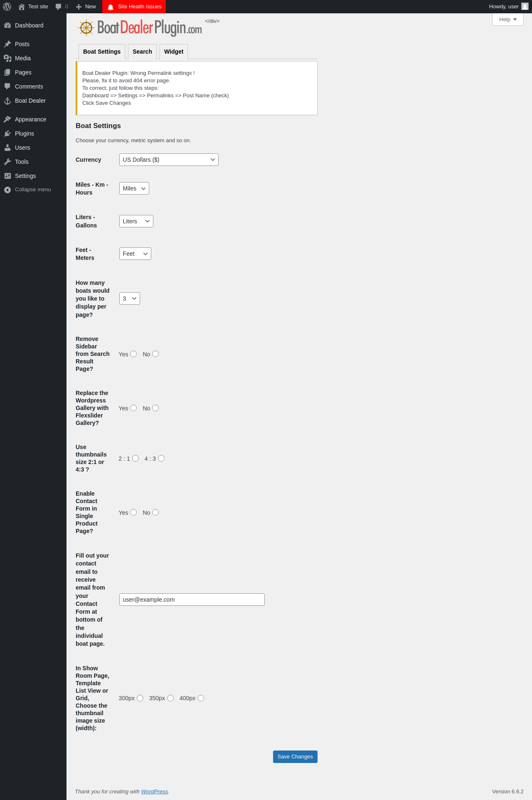
Task: Open the Plugins menu item
Action: (33, 133)
